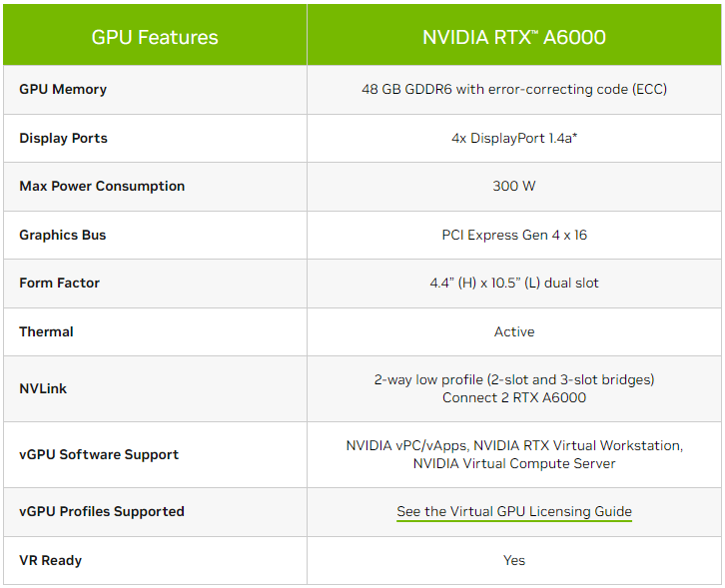Select the vGPU Software Support label
This screenshot has height=588, width=725.
pos(99,455)
